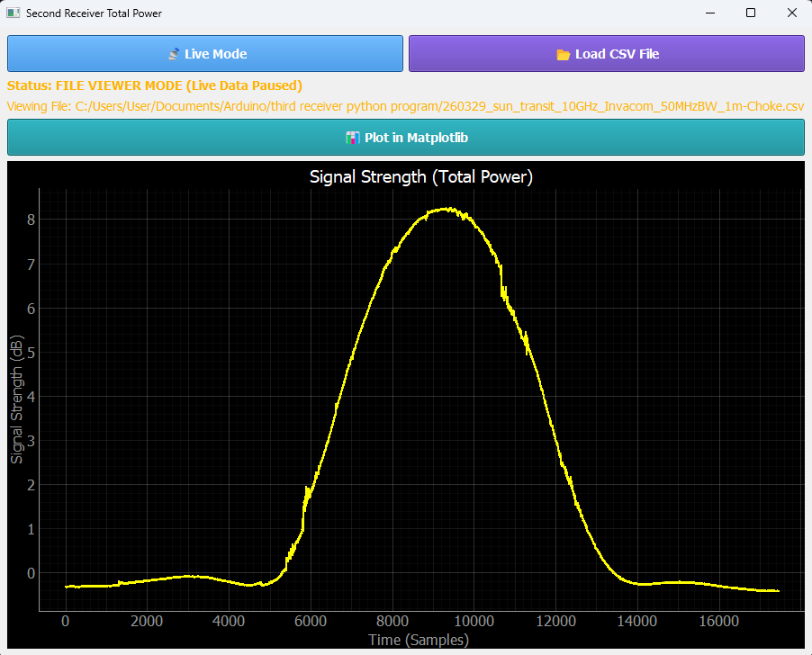Click the 8 tick label on the y-axis

(x=30, y=220)
